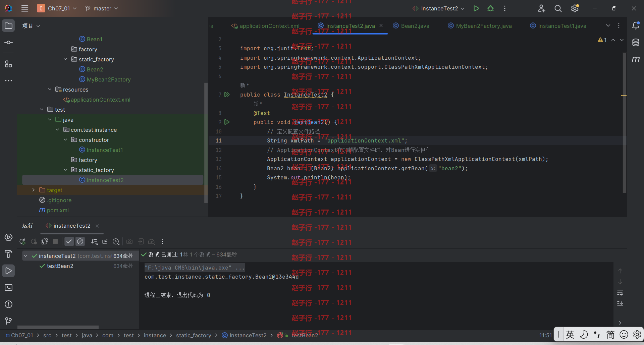Open Ch07_01 project dropdown

57,8
